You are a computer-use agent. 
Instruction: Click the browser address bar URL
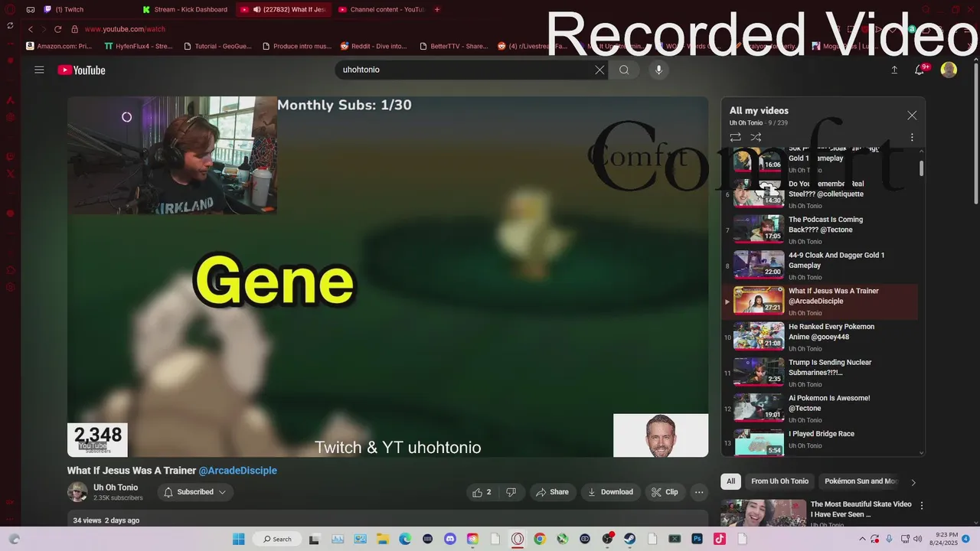click(125, 29)
